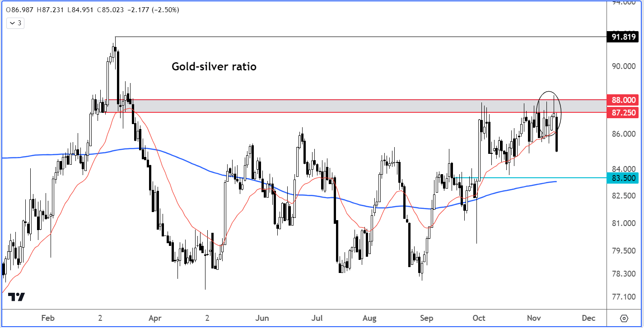The image size is (644, 328).
Task: Click the Jun label on time axis
Action: click(262, 318)
